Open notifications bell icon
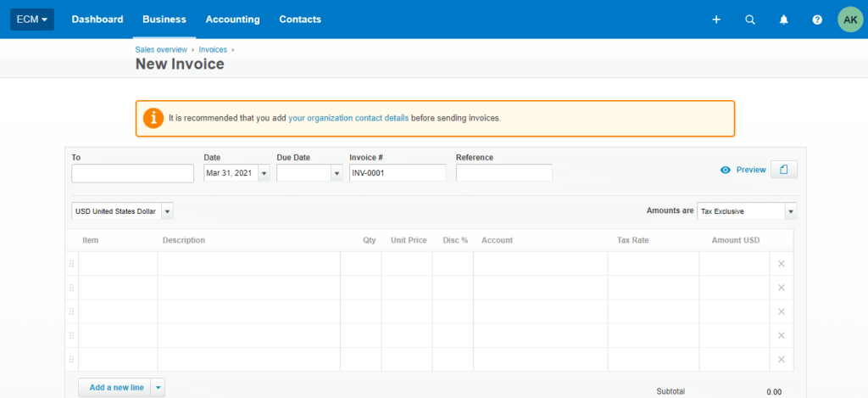 tap(784, 20)
